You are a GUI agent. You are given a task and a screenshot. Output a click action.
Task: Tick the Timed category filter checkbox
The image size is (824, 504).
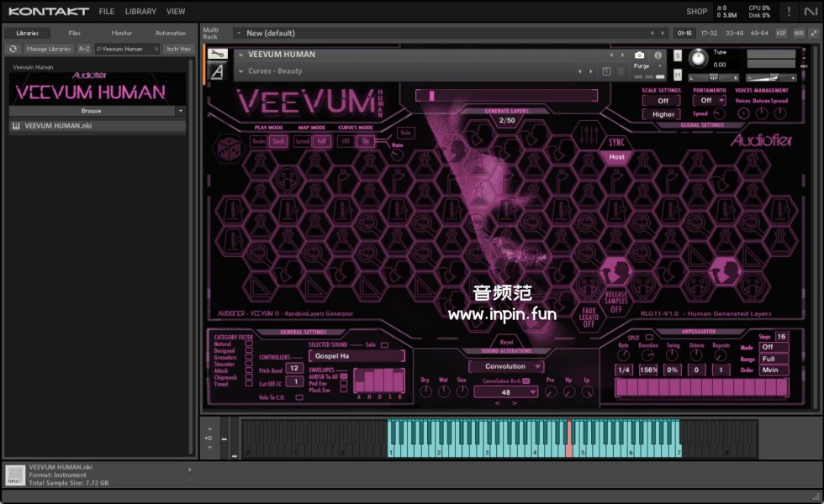pyautogui.click(x=249, y=384)
